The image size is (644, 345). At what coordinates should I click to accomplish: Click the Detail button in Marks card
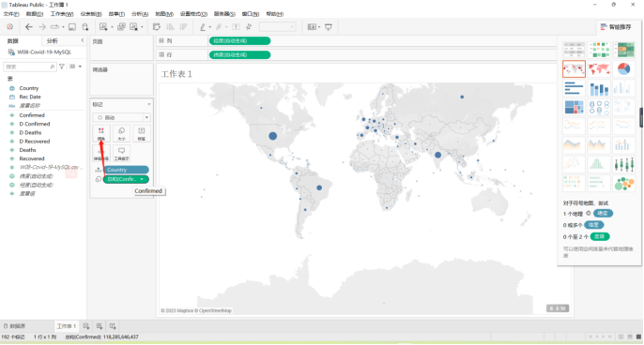tap(101, 154)
